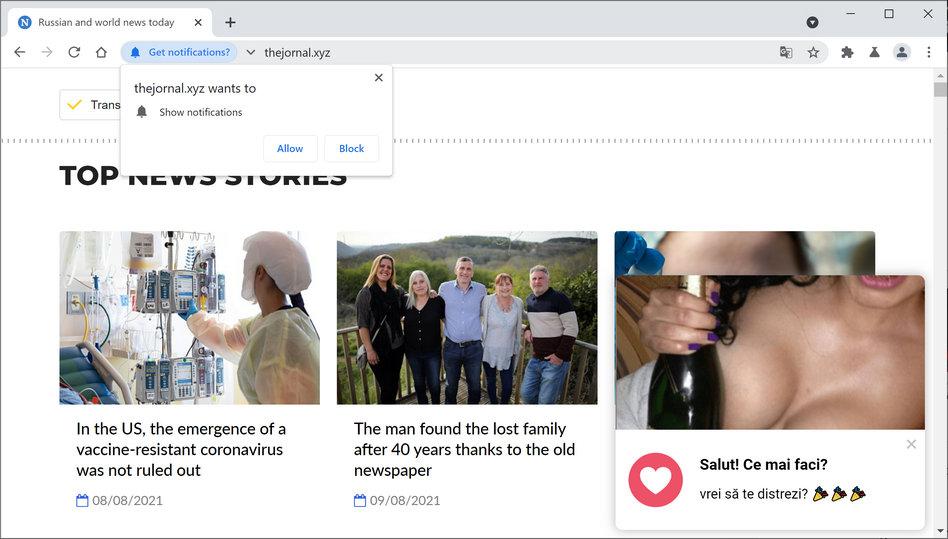The height and width of the screenshot is (539, 948).
Task: Open the three-dot browser menu
Action: pyautogui.click(x=929, y=53)
